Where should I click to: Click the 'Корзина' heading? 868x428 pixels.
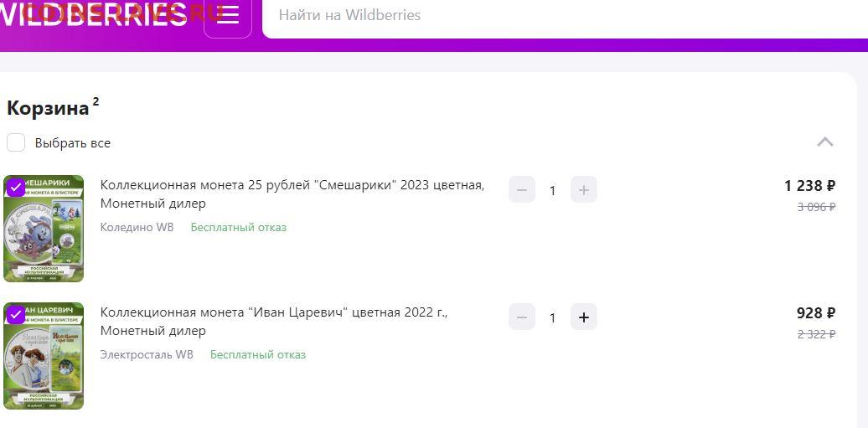[48, 109]
